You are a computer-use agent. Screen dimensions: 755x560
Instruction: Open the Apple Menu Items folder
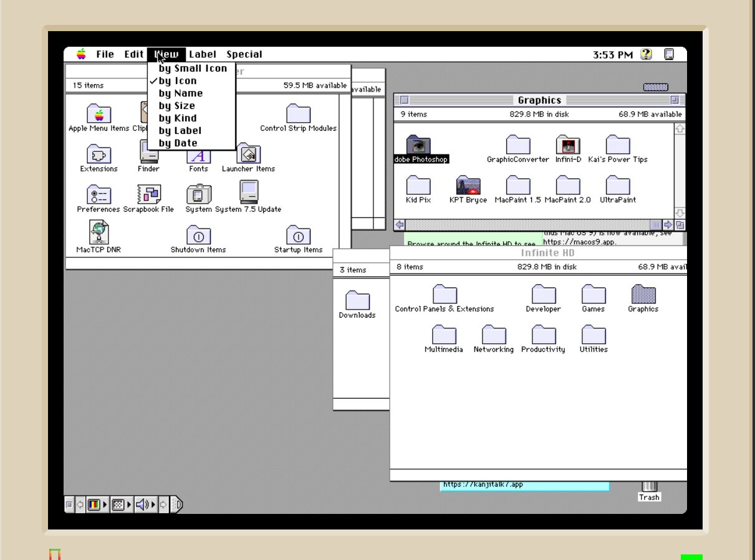pos(99,113)
